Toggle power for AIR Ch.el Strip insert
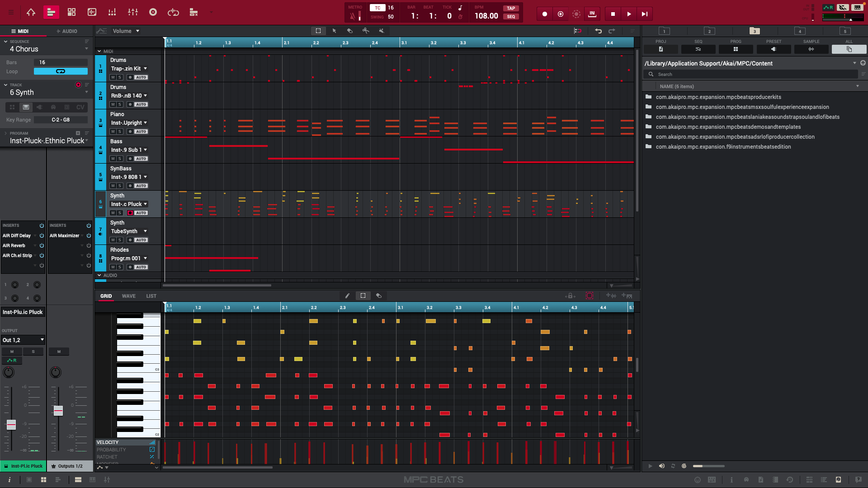The height and width of the screenshot is (488, 868). 42,255
